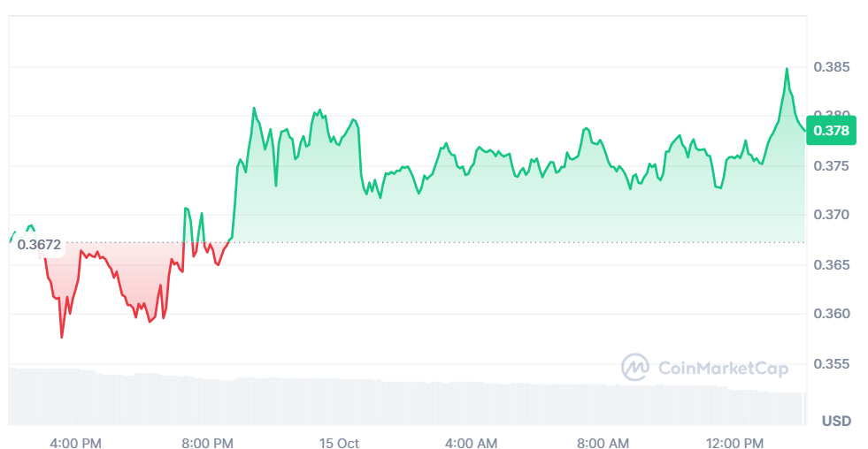Click the 0.365 price axis label

pos(831,264)
